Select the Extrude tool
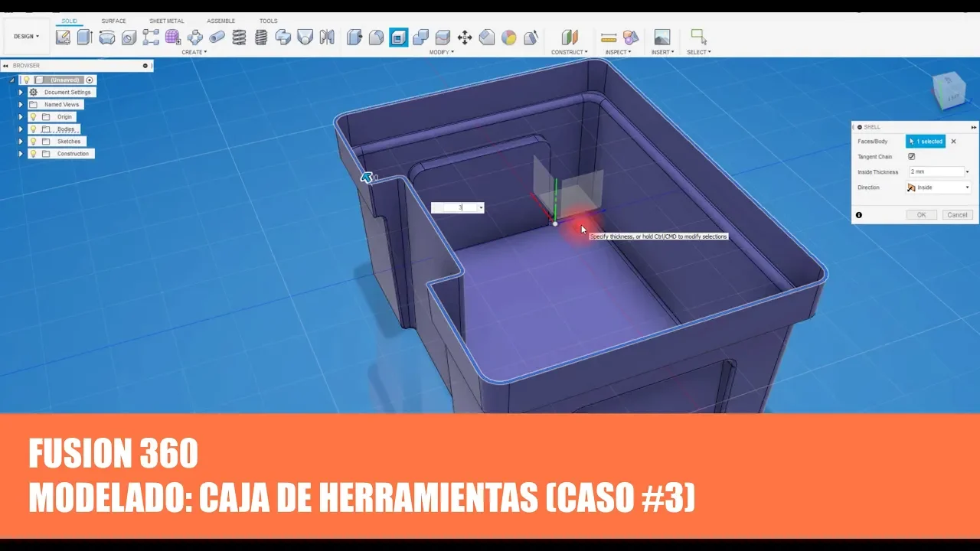 84,37
